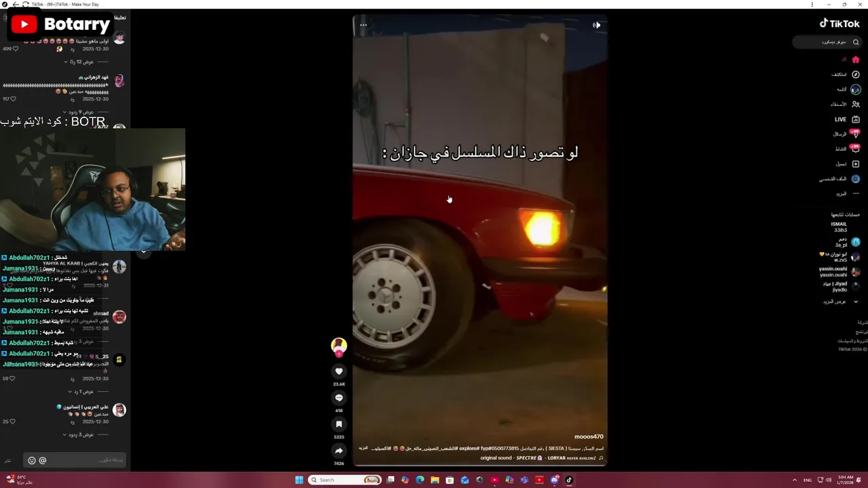The image size is (868, 488).
Task: Like the video with the heart icon
Action: 339,371
